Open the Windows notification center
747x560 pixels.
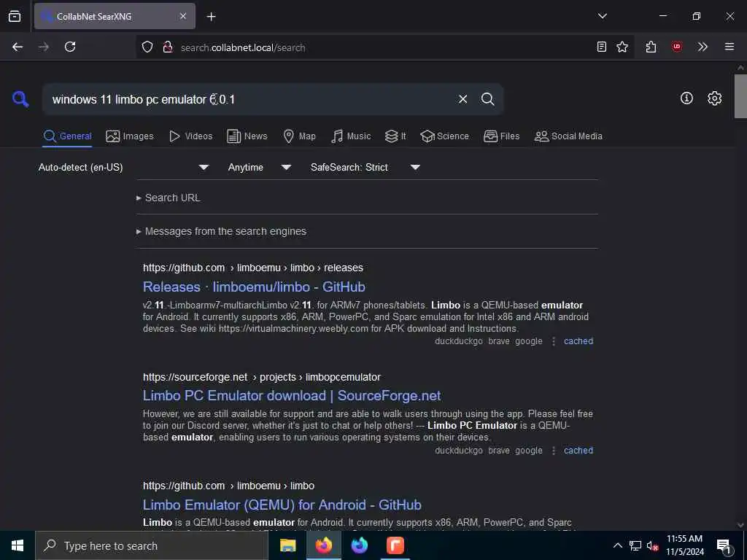[x=724, y=546]
